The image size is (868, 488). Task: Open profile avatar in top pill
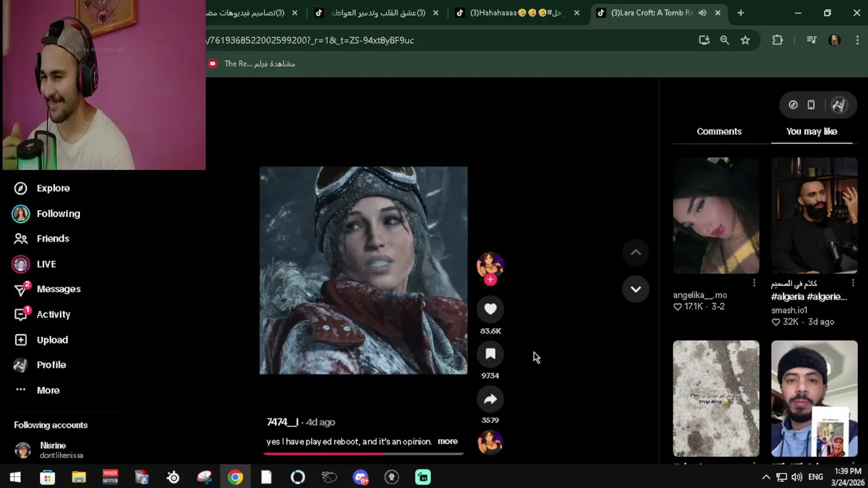coord(839,104)
